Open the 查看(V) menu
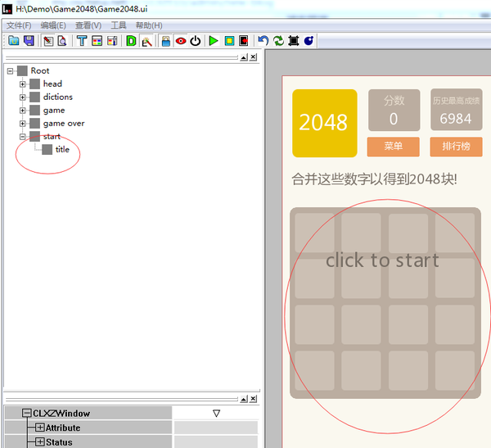491x448 pixels. tap(88, 25)
